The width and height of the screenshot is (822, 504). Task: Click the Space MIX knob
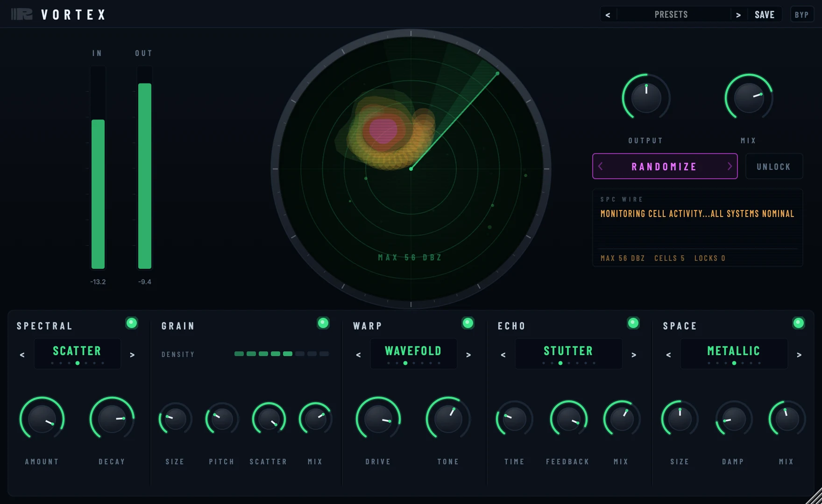787,419
